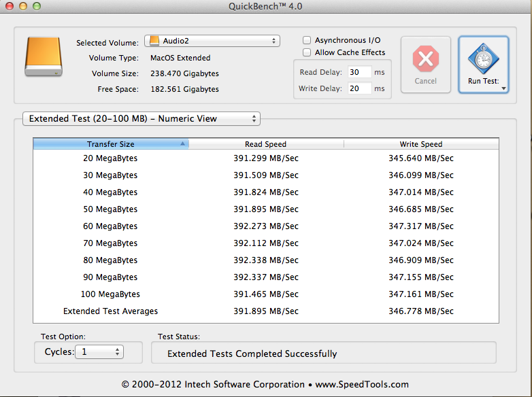The height and width of the screenshot is (397, 532).
Task: Click read speed value 392.338 MB/Sec
Action: pyautogui.click(x=266, y=260)
